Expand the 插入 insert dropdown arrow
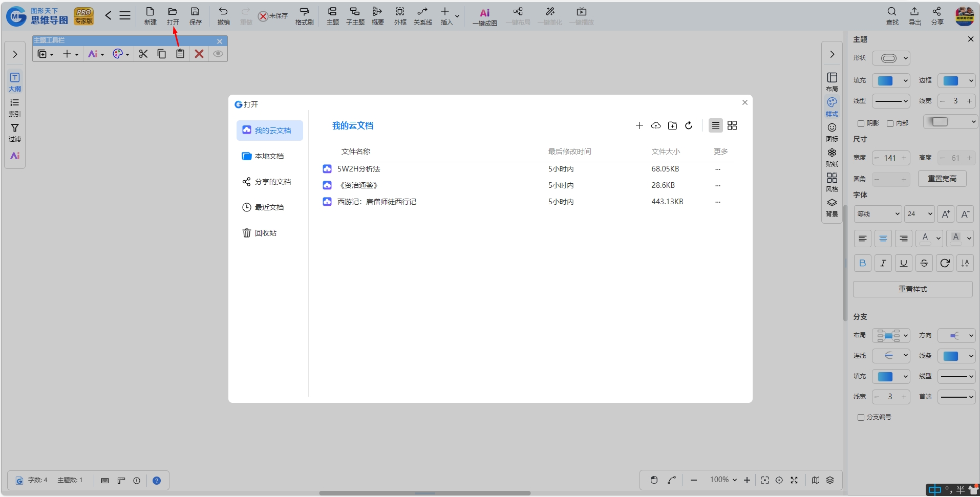 [x=457, y=16]
